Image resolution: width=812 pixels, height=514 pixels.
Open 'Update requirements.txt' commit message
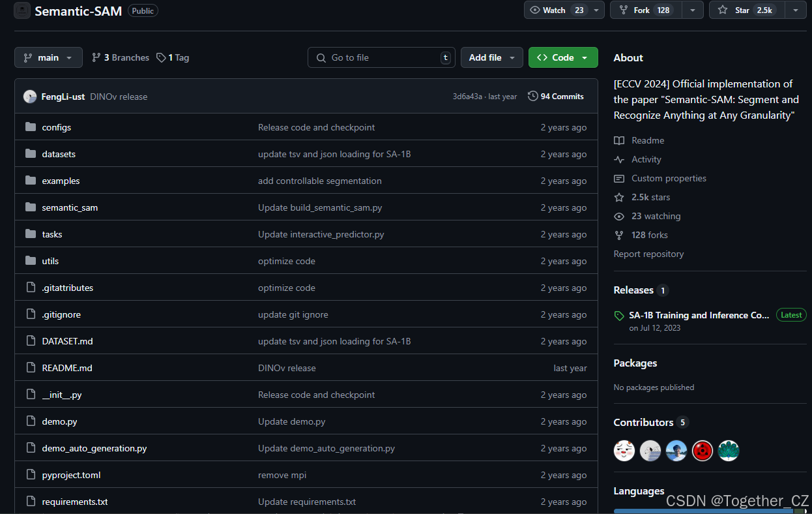click(x=307, y=502)
